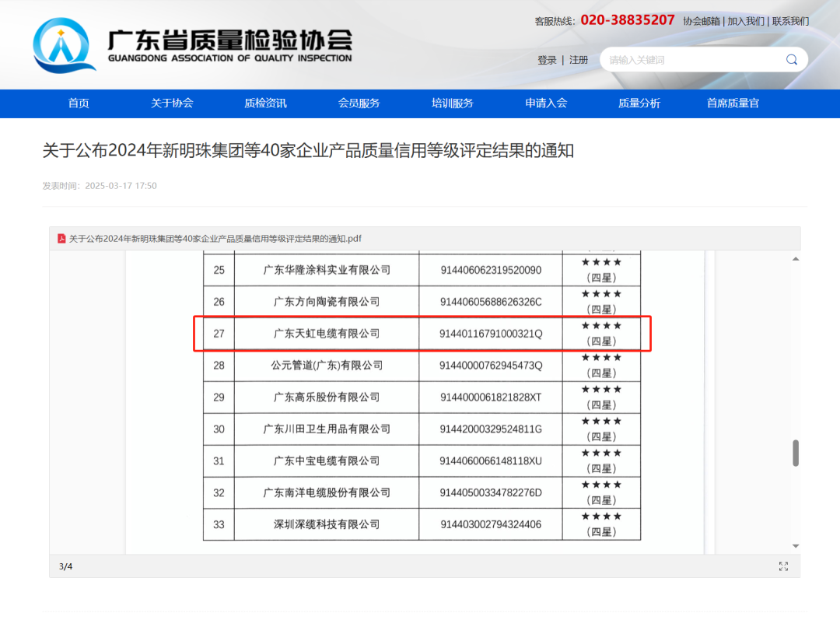The height and width of the screenshot is (627, 840).
Task: Click the 登录 link
Action: tap(547, 60)
